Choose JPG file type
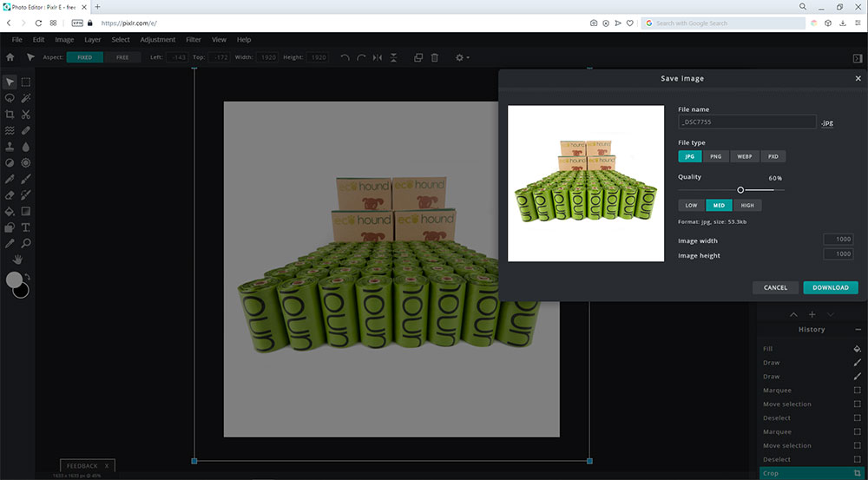 point(690,157)
